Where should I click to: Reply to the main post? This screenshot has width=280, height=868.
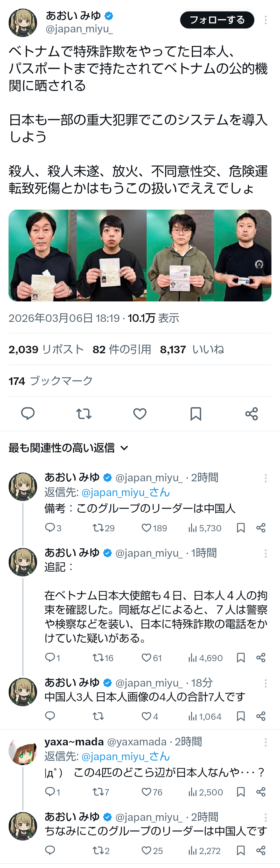[28, 413]
